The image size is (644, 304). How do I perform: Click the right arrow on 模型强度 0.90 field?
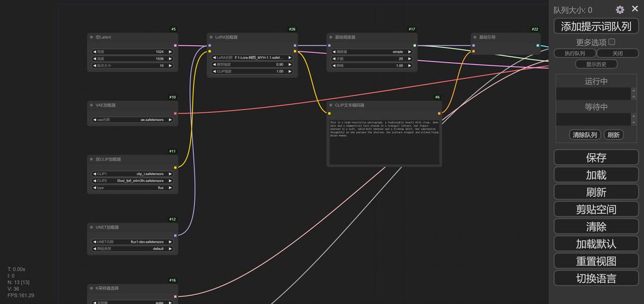coord(290,64)
